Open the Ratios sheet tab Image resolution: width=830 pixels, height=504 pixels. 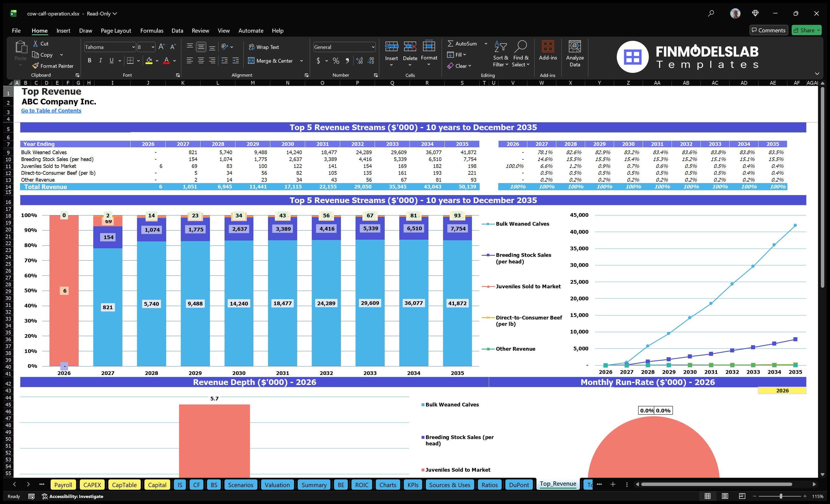click(x=489, y=485)
